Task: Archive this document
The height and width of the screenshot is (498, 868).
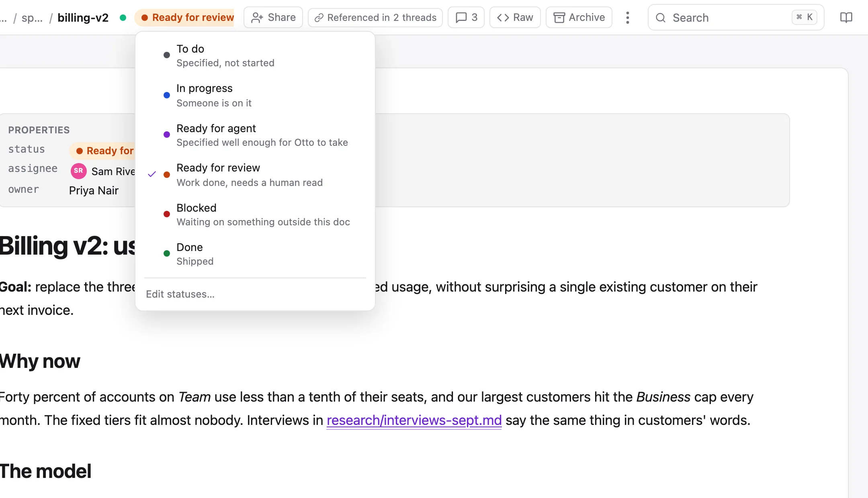Action: pyautogui.click(x=579, y=18)
